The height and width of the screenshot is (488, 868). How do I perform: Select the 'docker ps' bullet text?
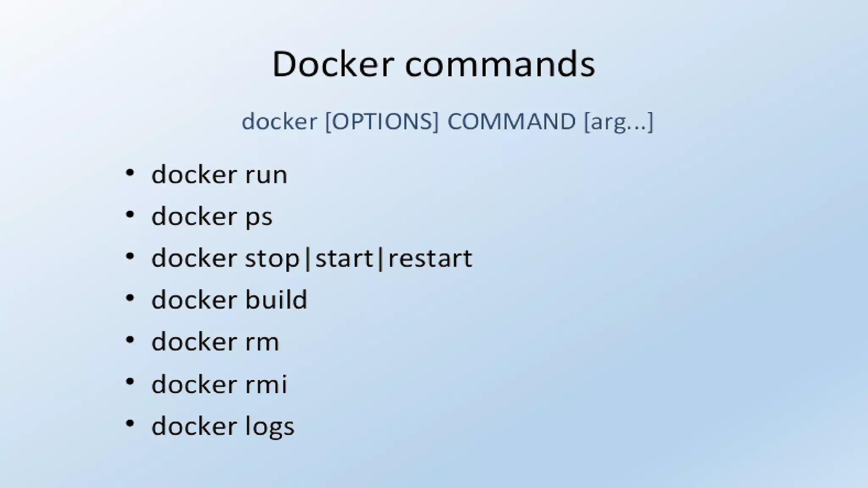(x=212, y=216)
